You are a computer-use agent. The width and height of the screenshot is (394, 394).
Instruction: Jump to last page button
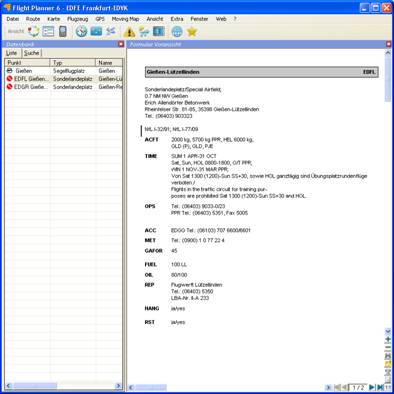tap(380, 387)
